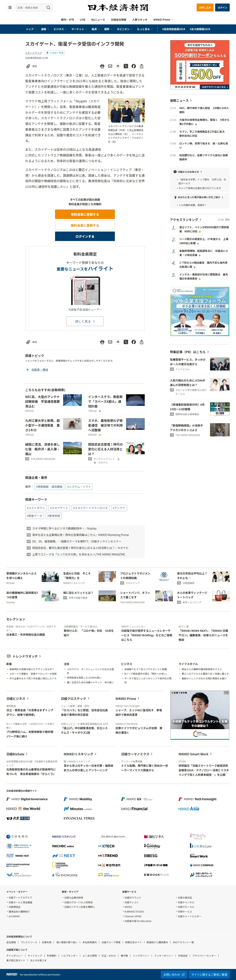Open the #米大統領選2024 tag

[200, 29]
